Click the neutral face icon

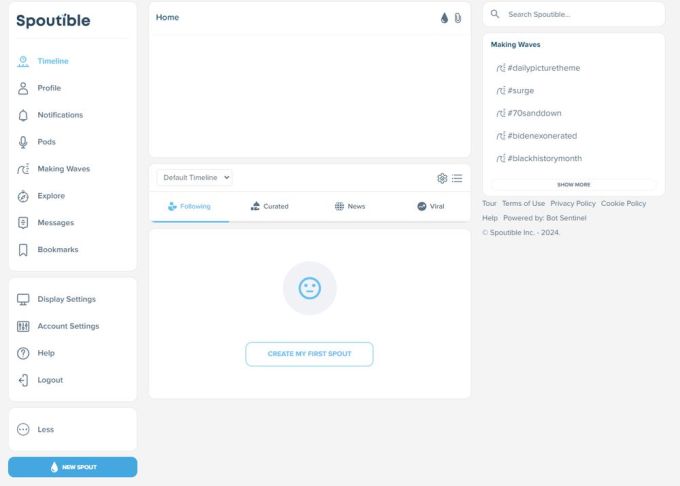click(310, 288)
